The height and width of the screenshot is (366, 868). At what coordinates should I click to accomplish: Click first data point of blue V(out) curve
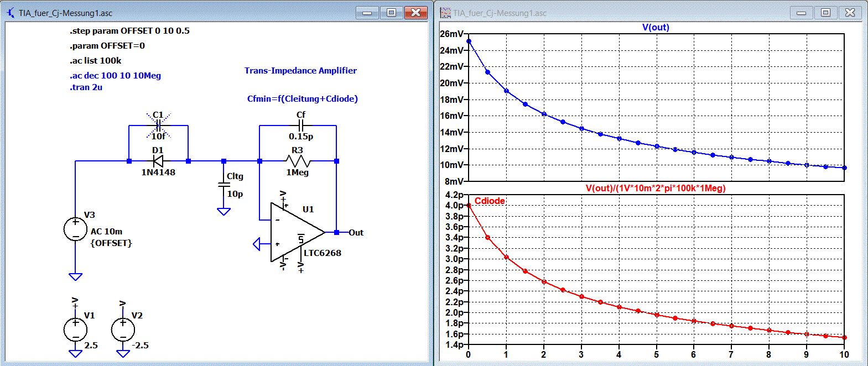click(x=469, y=41)
